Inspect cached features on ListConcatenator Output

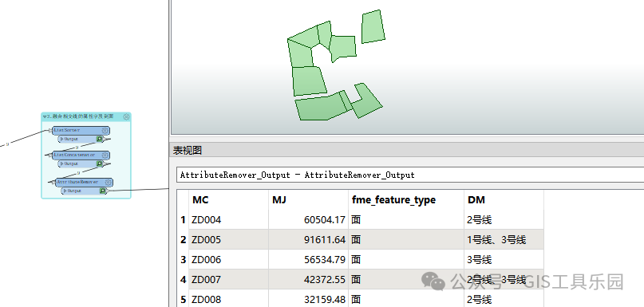coord(100,163)
